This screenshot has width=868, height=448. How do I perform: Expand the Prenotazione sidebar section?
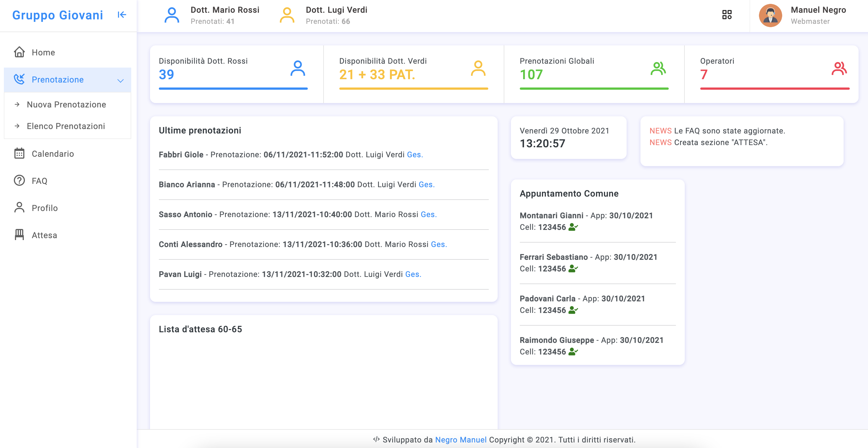tap(58, 80)
